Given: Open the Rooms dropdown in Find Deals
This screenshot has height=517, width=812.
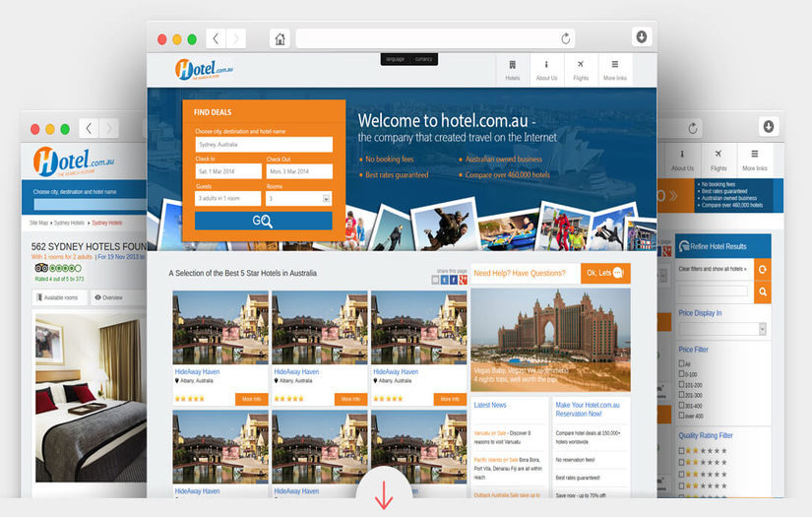Looking at the screenshot, I should click(x=299, y=198).
